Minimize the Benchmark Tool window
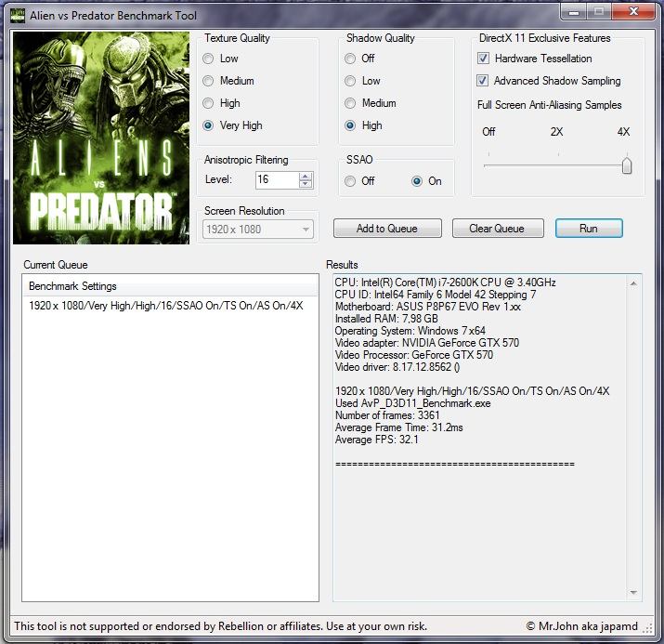Screen dimensions: 664x644 (574, 12)
